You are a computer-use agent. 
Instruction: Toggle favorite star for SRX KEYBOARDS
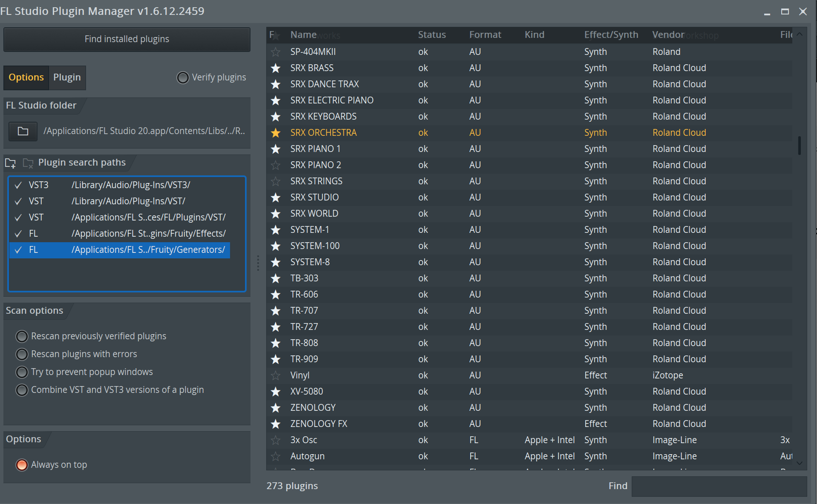[276, 117]
